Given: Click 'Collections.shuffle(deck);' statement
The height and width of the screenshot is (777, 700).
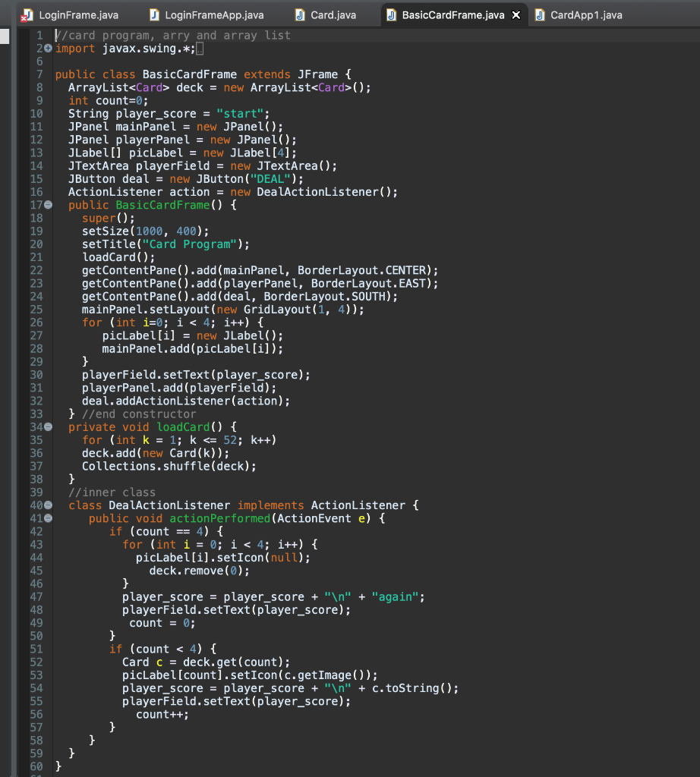Looking at the screenshot, I should [x=169, y=467].
